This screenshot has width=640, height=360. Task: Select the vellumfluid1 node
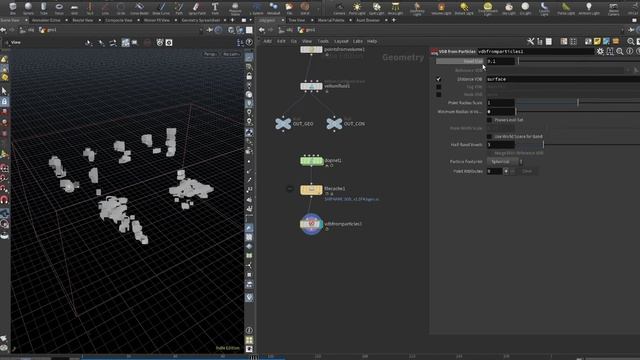coord(311,87)
